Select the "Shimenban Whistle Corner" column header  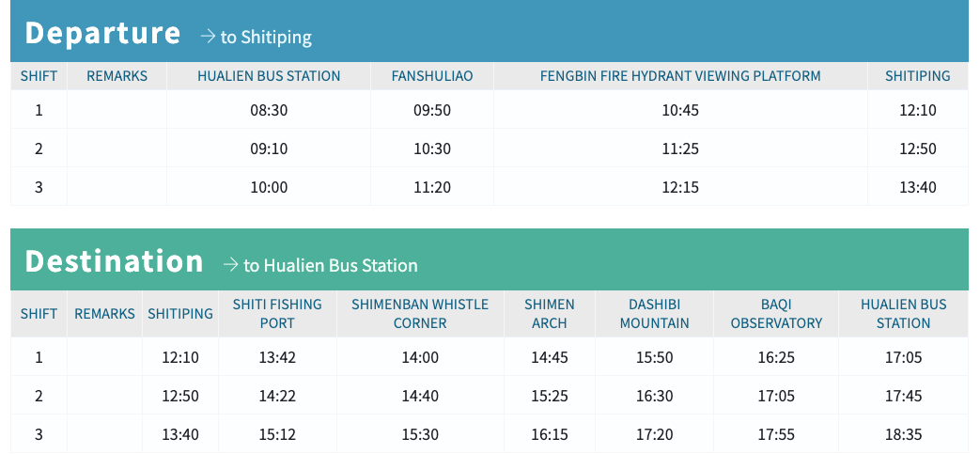tap(420, 314)
